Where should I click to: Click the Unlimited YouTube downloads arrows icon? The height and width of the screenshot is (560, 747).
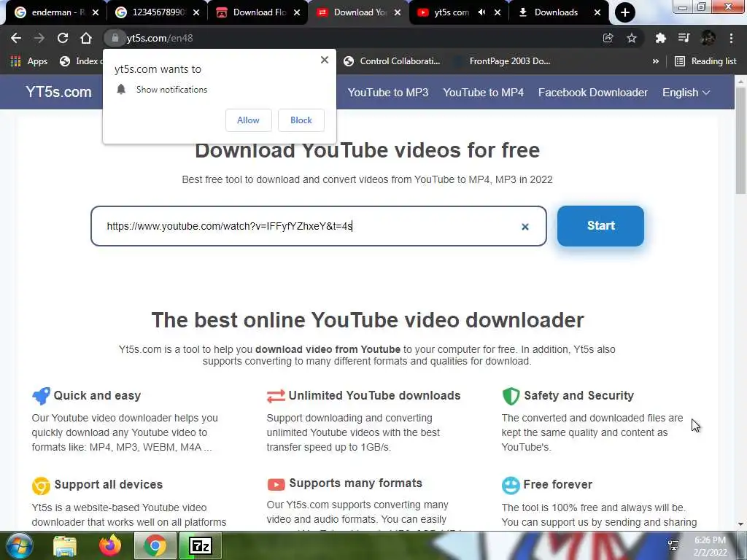[x=276, y=396]
